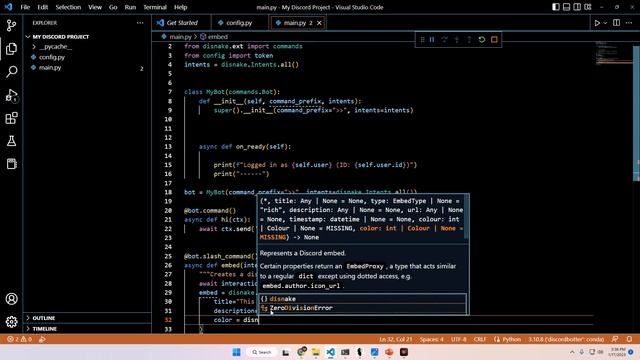This screenshot has height=360, width=640.
Task: Open the Windows Start menu
Action: pyautogui.click(x=236, y=352)
